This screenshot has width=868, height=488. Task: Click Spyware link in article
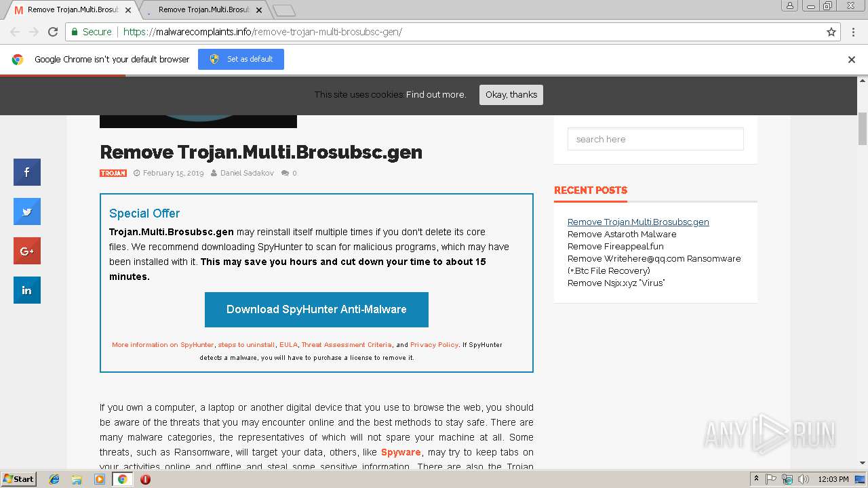pos(401,452)
